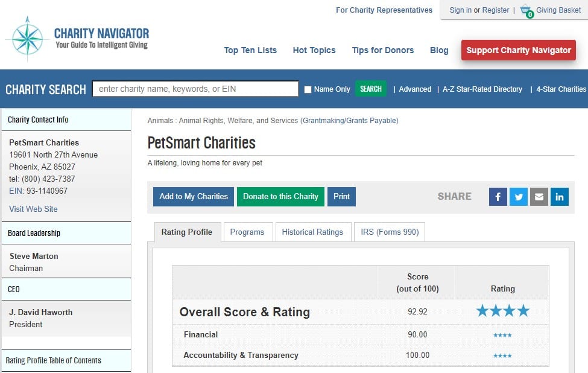Select the IRS (Forms 990) tab
This screenshot has width=588, height=373.
point(390,232)
